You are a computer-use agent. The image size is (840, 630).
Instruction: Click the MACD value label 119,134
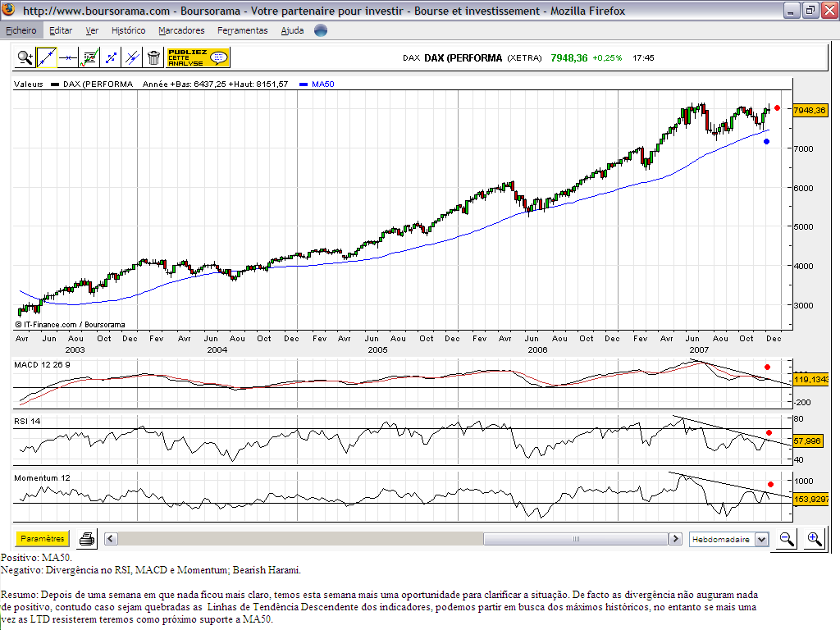click(811, 379)
